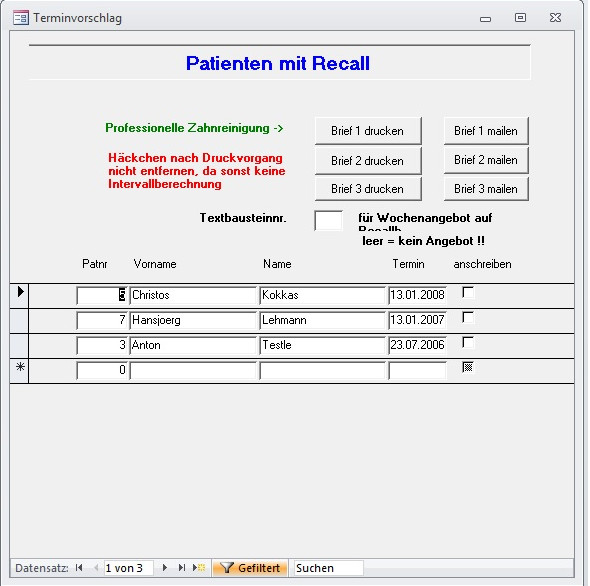
Task: Click Name field containing Testle
Action: click(x=322, y=345)
